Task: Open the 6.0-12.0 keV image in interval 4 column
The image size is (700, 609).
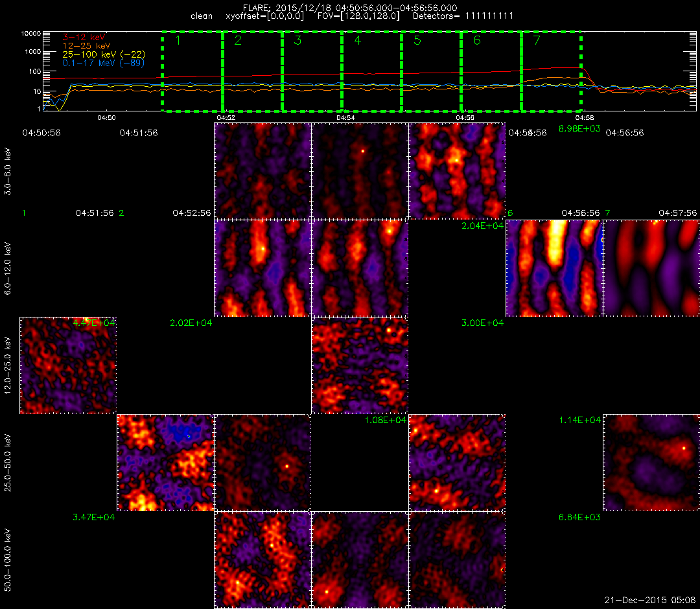Action: point(360,268)
